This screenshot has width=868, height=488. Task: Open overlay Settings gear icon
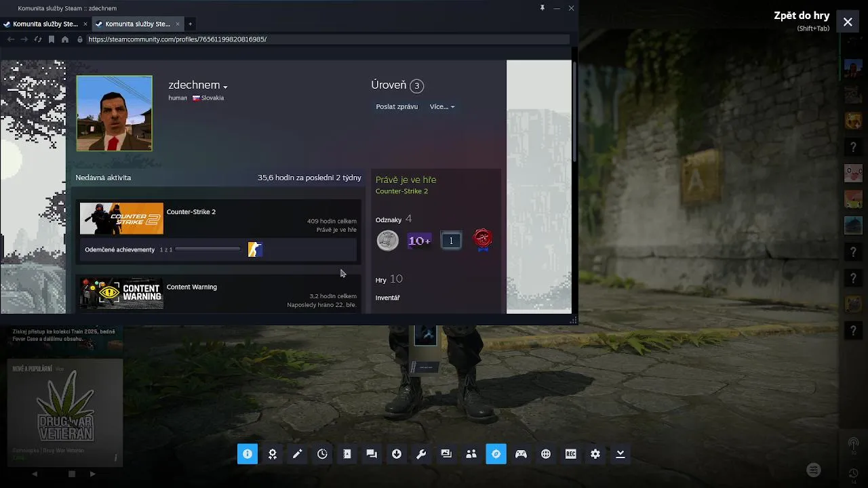click(x=595, y=454)
